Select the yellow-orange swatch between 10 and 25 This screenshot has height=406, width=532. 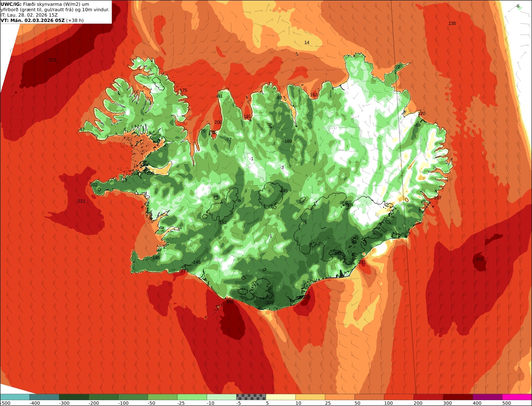pyautogui.click(x=310, y=397)
